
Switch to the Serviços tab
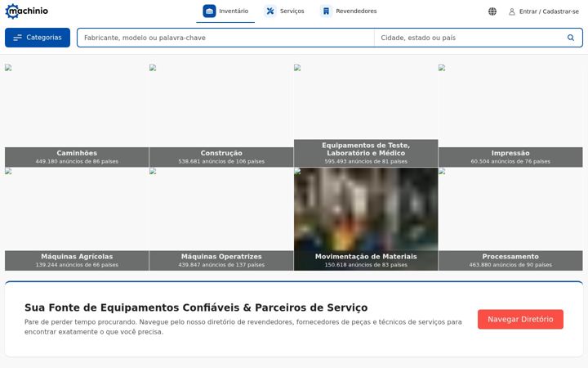284,11
